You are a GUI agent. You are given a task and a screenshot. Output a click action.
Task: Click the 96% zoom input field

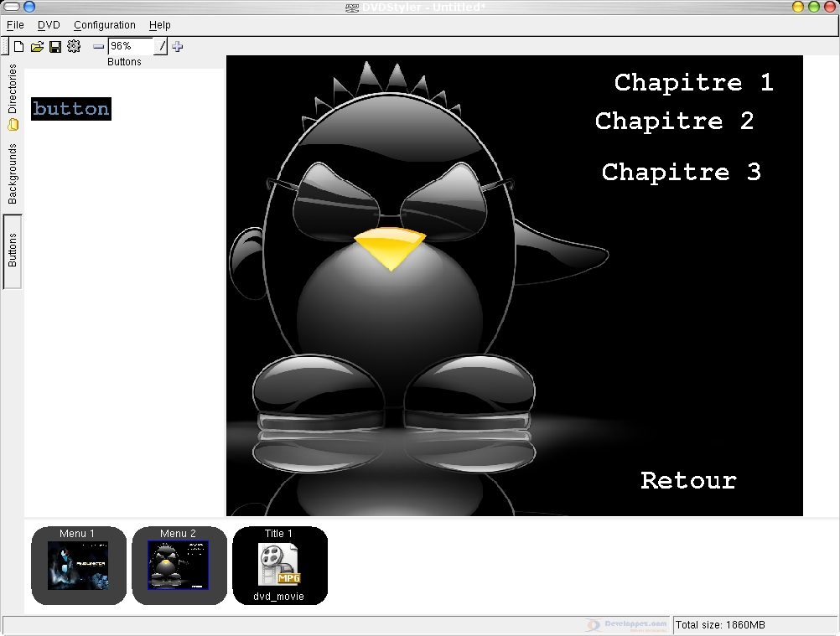[x=130, y=47]
